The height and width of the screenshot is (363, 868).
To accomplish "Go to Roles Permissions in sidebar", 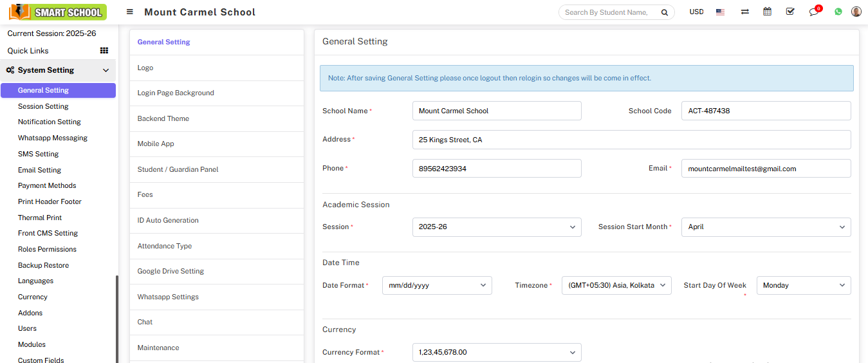I will point(47,249).
